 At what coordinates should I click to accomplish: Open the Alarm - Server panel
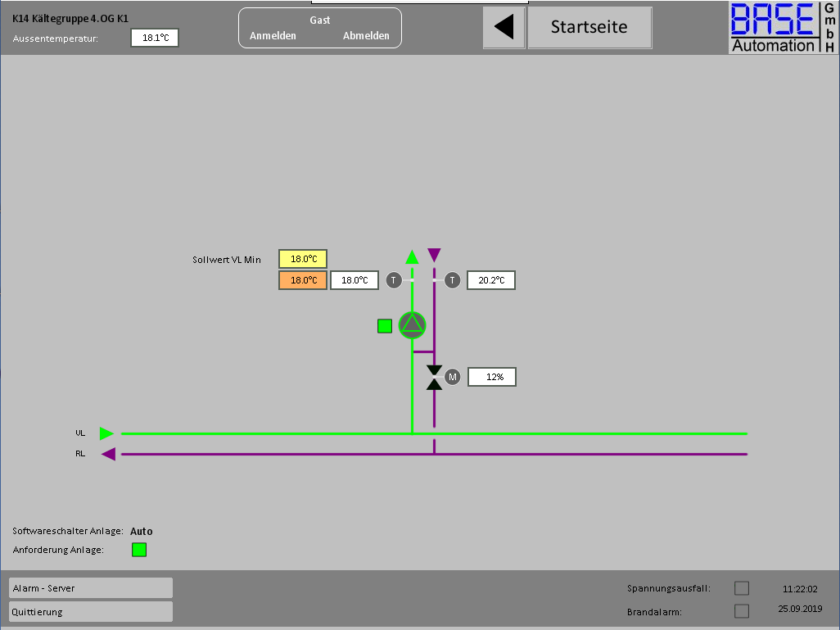pos(91,587)
